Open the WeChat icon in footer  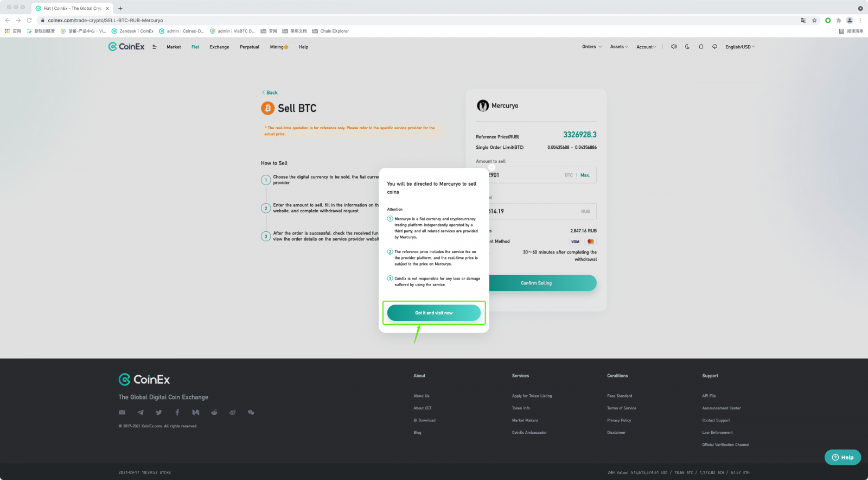tap(251, 413)
